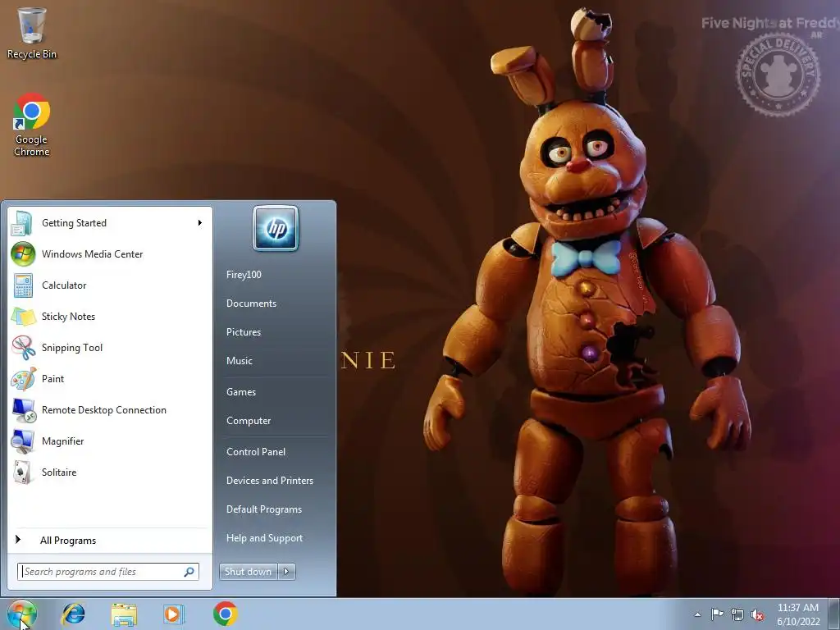The width and height of the screenshot is (840, 630).
Task: Open Documents from Start menu
Action: click(251, 304)
